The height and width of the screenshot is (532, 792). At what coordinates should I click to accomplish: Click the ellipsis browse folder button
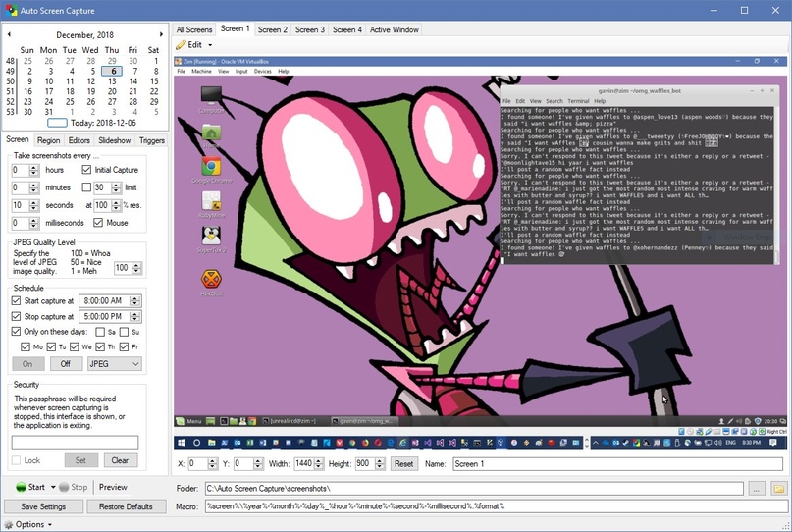pos(756,489)
